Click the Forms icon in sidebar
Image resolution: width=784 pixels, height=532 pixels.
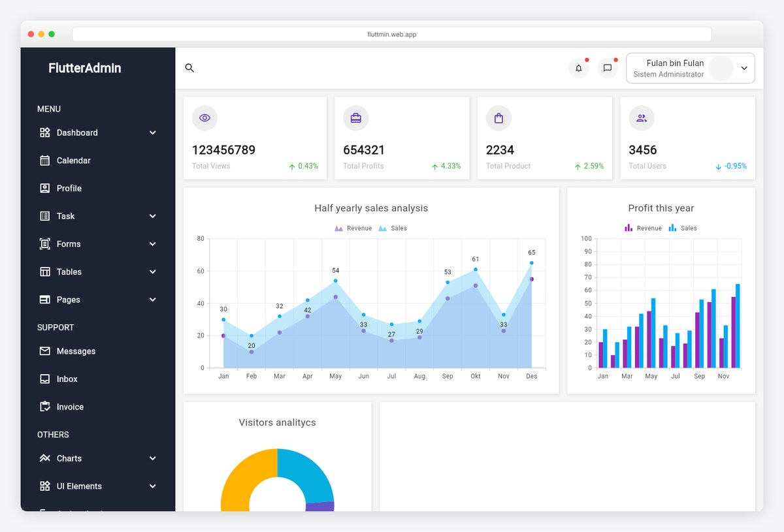point(45,244)
